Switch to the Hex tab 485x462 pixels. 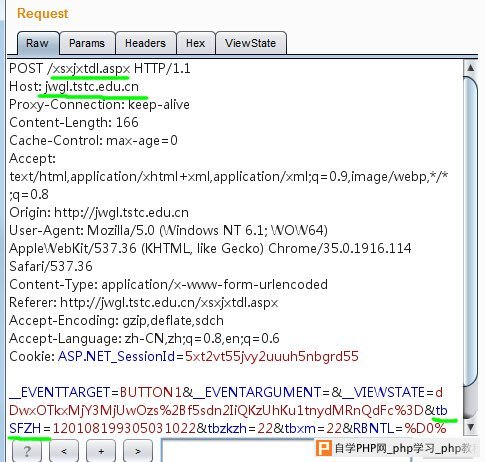[x=195, y=43]
